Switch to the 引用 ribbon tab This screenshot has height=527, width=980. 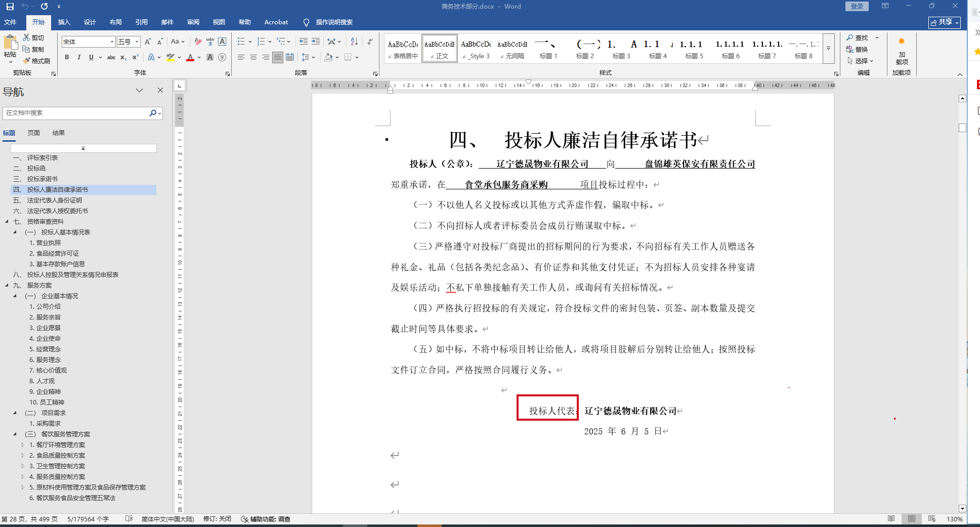[x=142, y=22]
